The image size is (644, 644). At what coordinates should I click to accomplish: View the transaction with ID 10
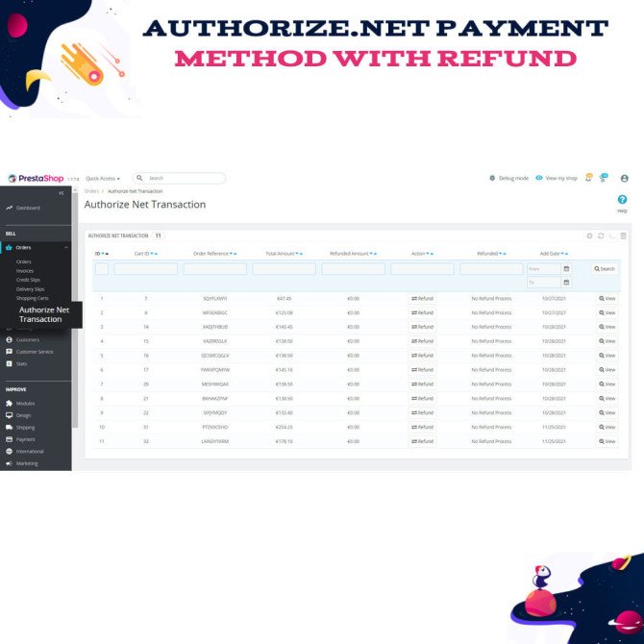[x=607, y=427]
